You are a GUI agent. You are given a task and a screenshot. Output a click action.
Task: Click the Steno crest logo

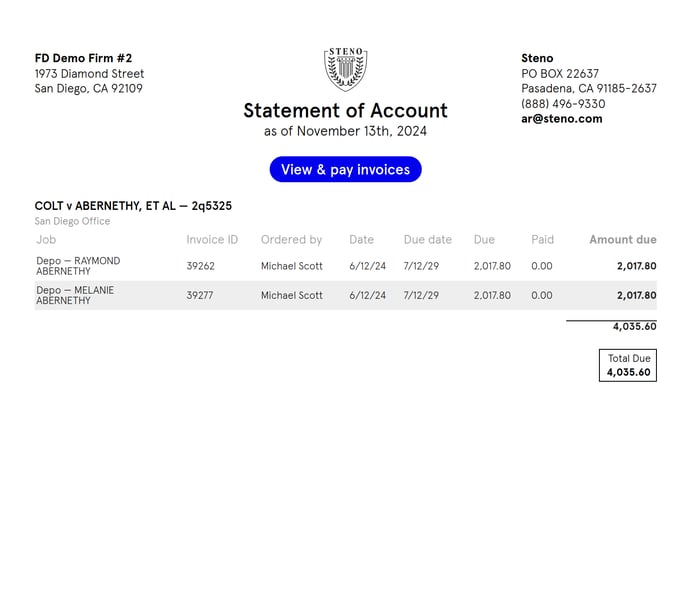click(x=345, y=69)
